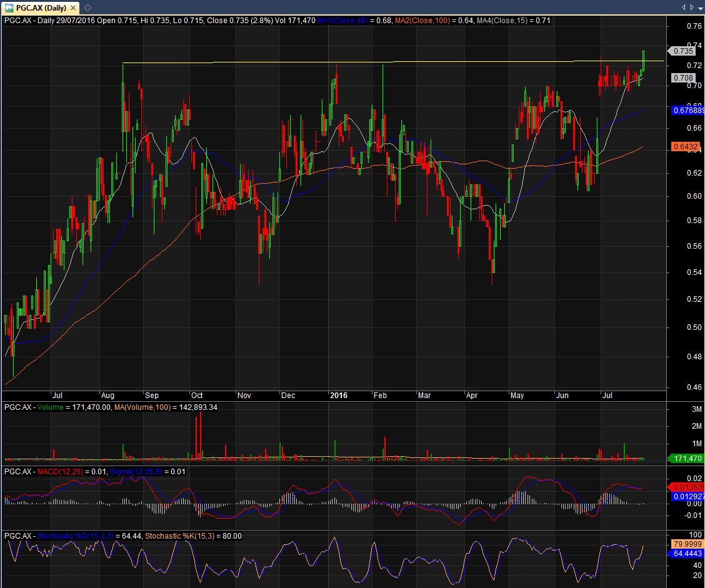Click the Oct date axis label
Screen dimensions: 705x588
(x=197, y=396)
